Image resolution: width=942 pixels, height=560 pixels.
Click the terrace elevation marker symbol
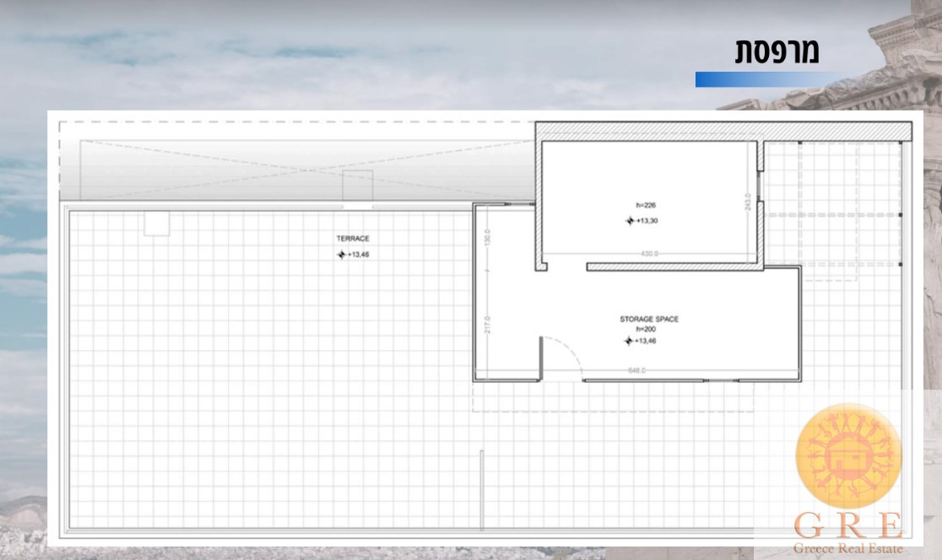[x=341, y=254]
